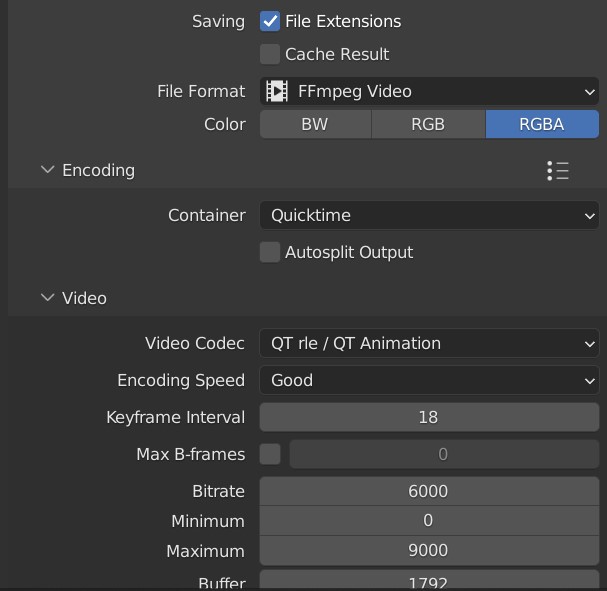Select RGB color mode
Image resolution: width=607 pixels, height=591 pixels.
(x=428, y=124)
